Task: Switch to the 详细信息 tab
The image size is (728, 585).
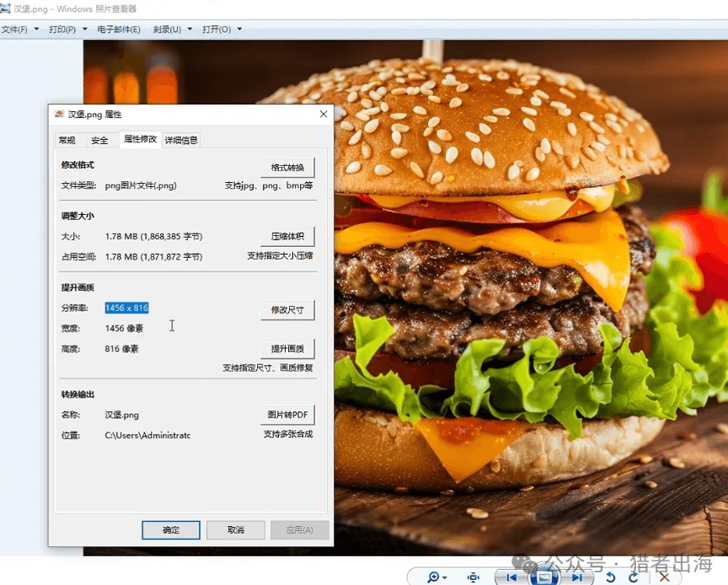Action: pos(180,140)
